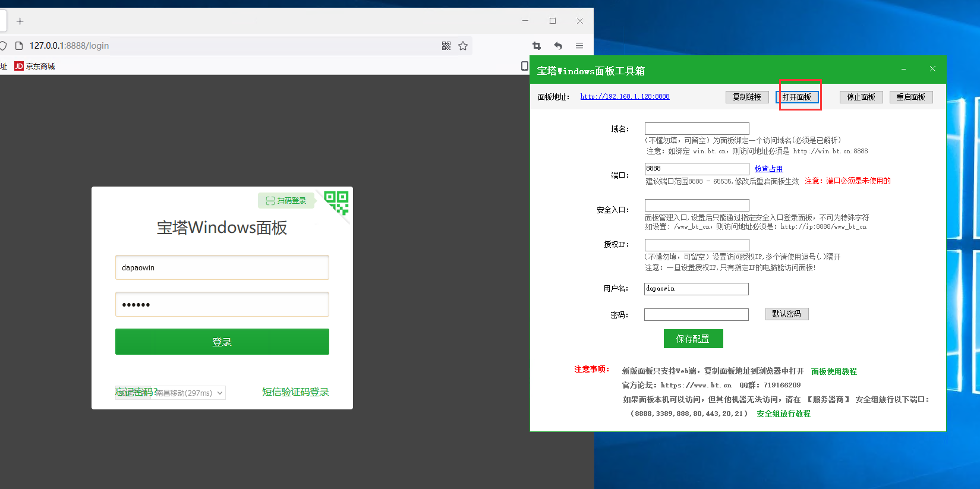The image size is (980, 489).
Task: Bookmark this page with the star icon
Action: pyautogui.click(x=463, y=46)
